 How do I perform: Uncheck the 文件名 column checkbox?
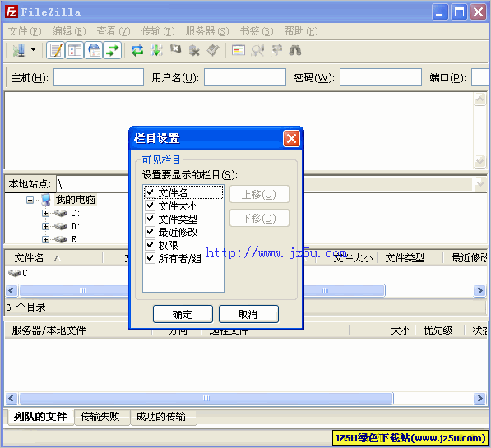151,192
